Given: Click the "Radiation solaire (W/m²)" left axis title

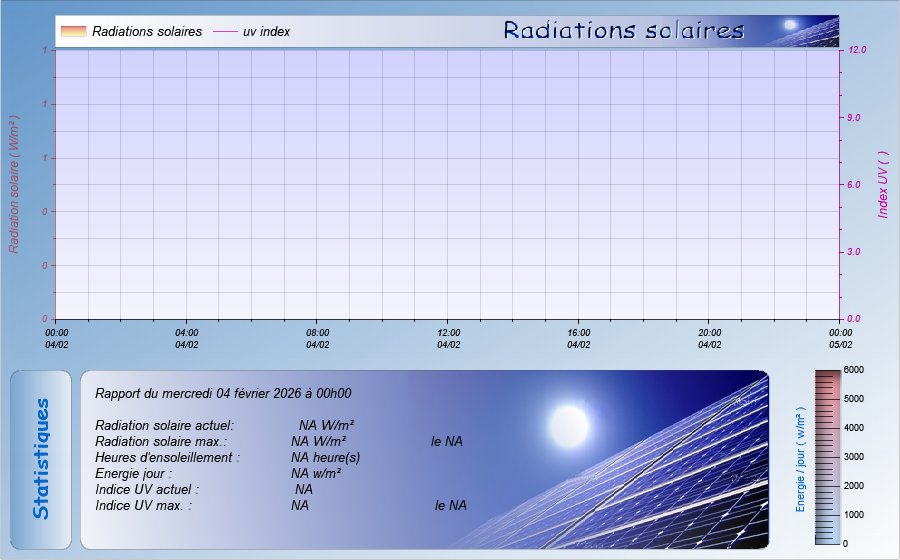Looking at the screenshot, I should [15, 185].
